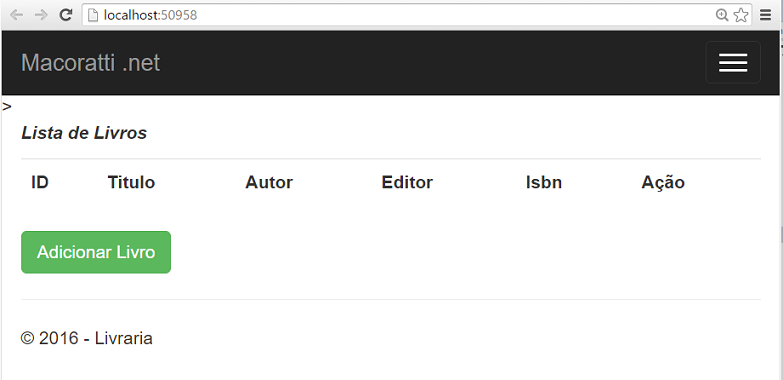Select the ID column header

pos(40,182)
